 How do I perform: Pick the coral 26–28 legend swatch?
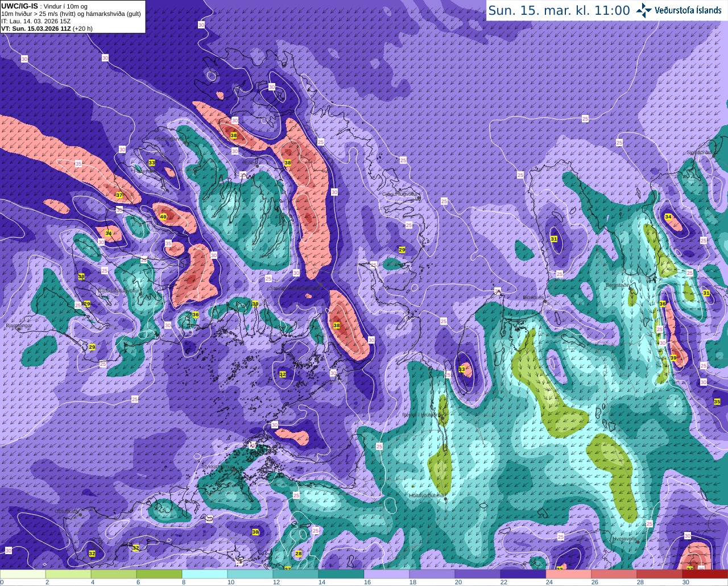[x=614, y=574]
